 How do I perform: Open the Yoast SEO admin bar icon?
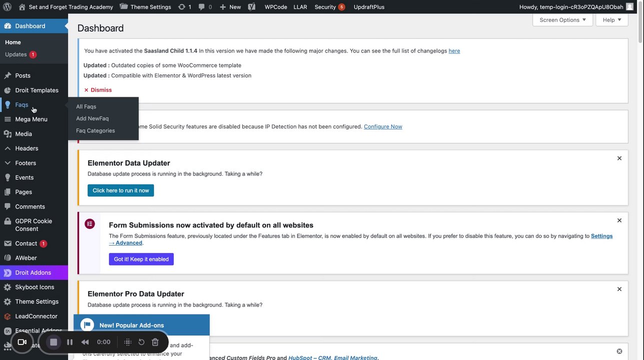click(252, 7)
